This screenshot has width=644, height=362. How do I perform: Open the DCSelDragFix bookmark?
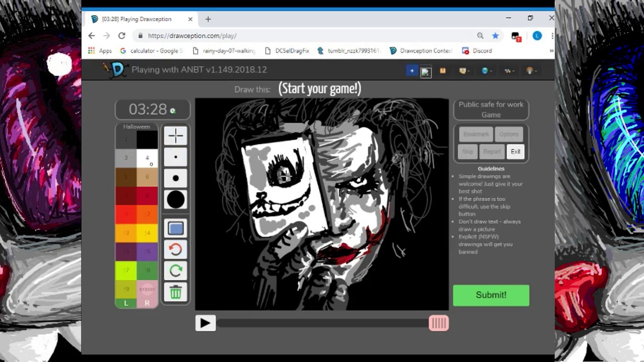pos(287,51)
